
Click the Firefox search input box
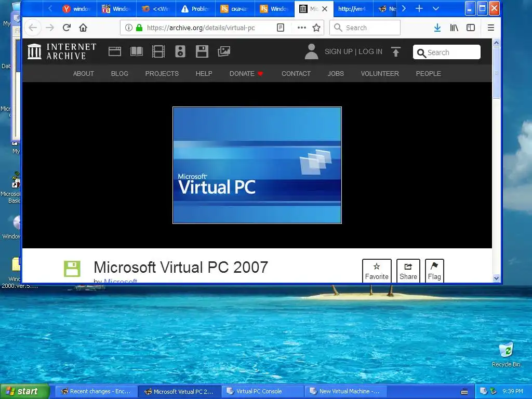[x=365, y=28]
